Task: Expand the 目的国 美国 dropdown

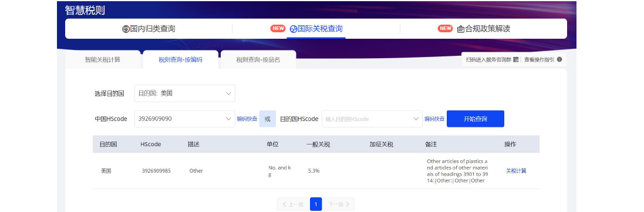Action: (x=185, y=93)
